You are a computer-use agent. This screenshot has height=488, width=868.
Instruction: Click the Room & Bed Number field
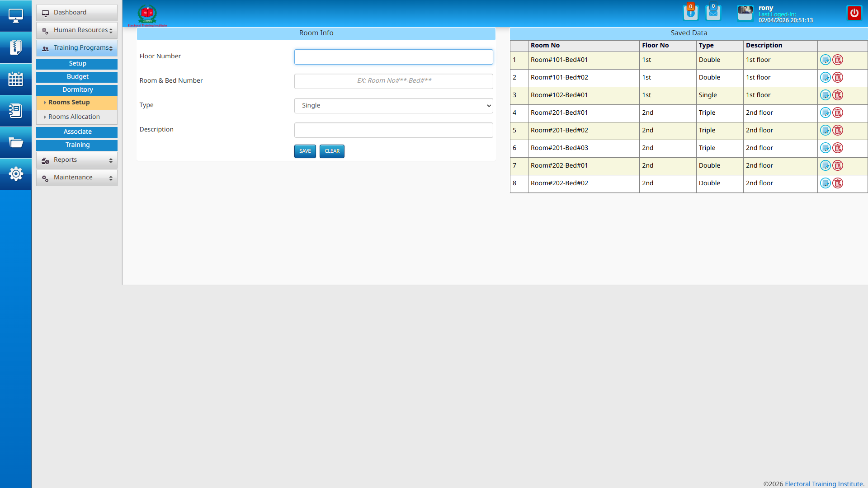coord(393,81)
